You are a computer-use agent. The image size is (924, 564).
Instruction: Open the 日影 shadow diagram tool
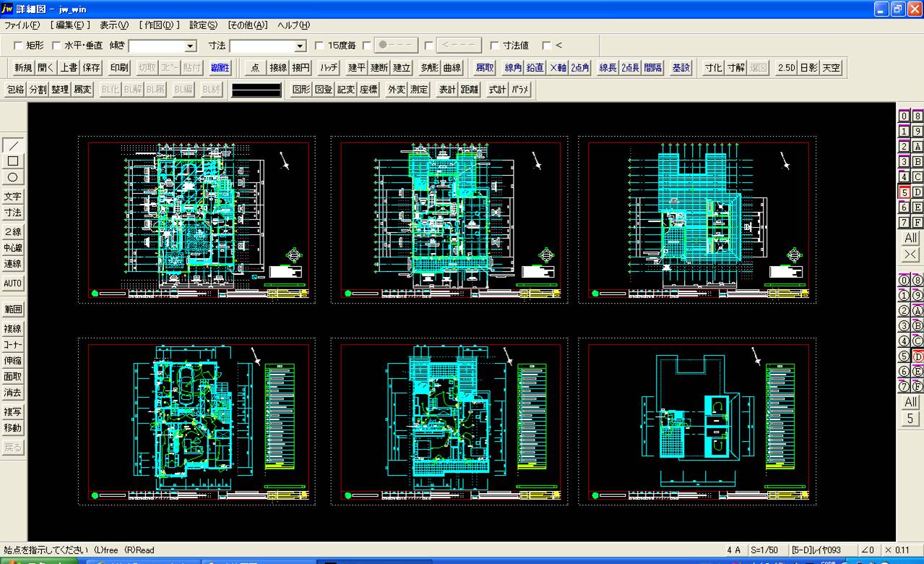808,68
